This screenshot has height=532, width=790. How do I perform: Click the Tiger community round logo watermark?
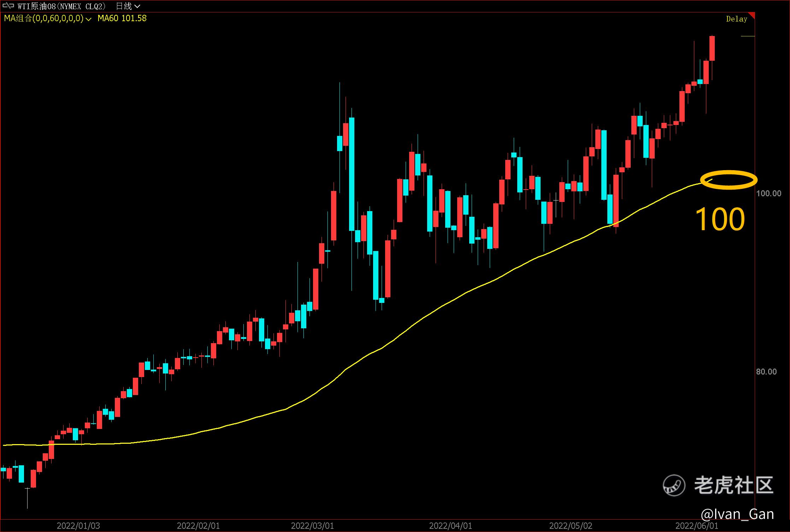click(x=674, y=485)
